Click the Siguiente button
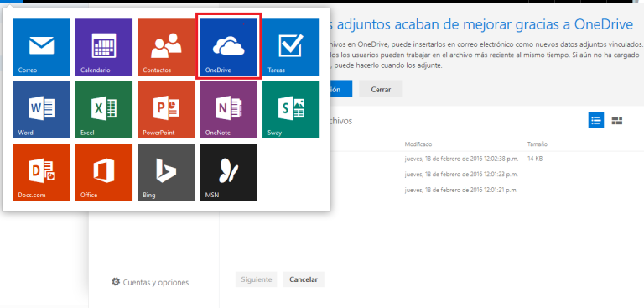Viewport: 644px width, 308px height. tap(257, 279)
